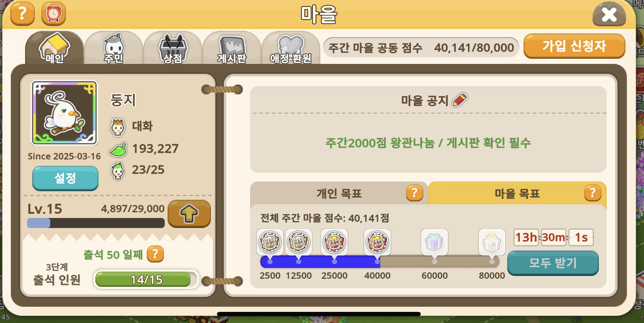Click the village bird emblem image

tap(65, 113)
